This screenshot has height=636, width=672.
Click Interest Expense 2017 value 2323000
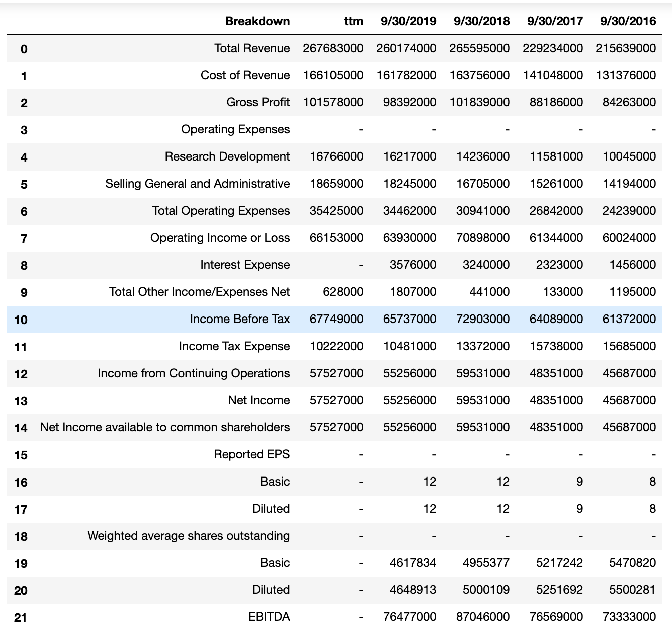point(560,265)
